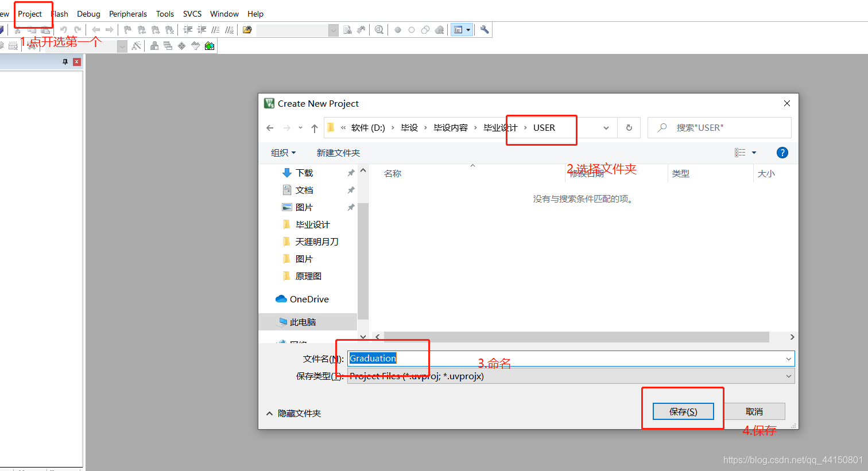
Task: Click the 名称 column header
Action: [x=393, y=173]
